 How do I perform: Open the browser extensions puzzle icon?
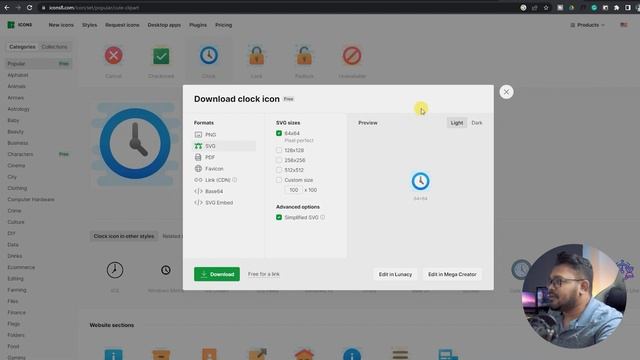616,7
